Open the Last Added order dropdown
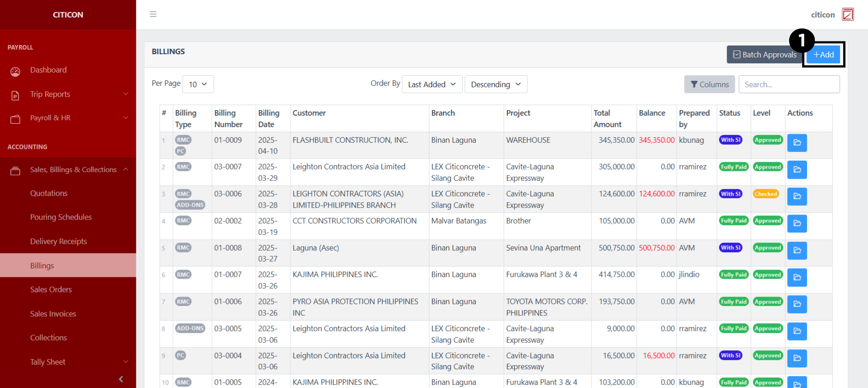Screen dimensions: 868x388 431,84
